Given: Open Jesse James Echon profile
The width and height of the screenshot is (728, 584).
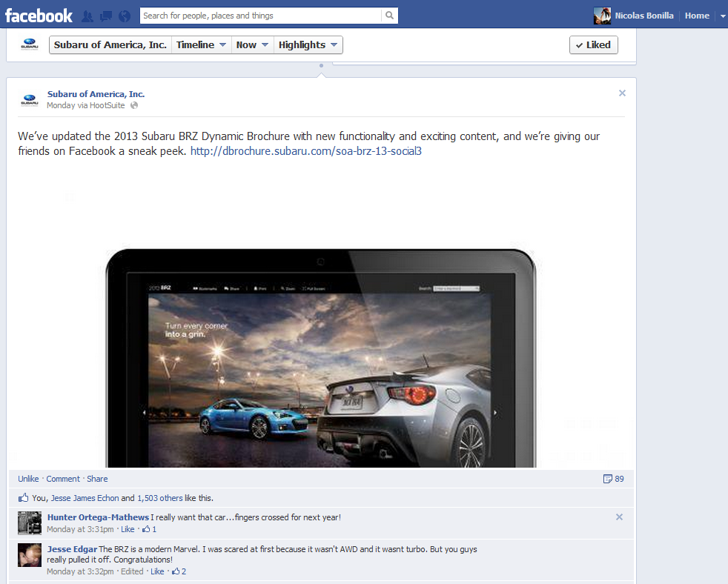Looking at the screenshot, I should click(85, 498).
